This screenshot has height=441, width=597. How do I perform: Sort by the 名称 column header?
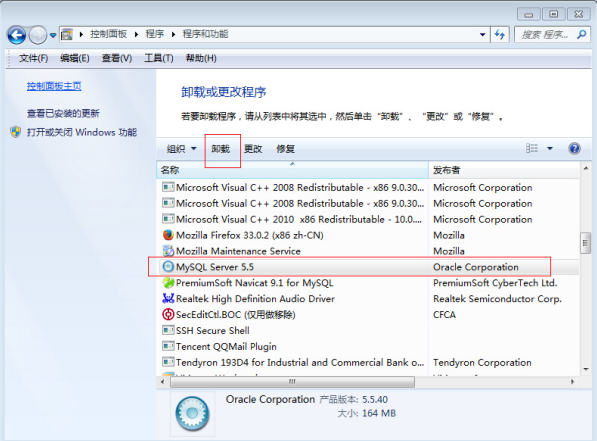point(292,170)
